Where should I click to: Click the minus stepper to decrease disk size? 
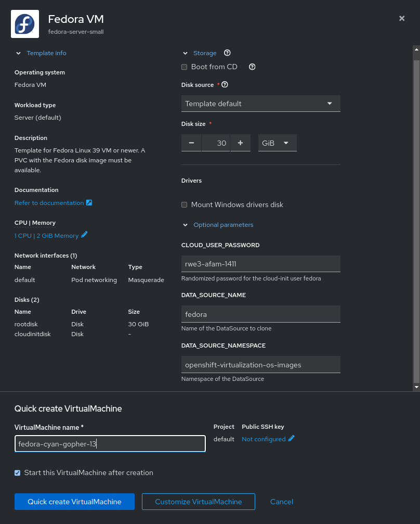(x=191, y=143)
